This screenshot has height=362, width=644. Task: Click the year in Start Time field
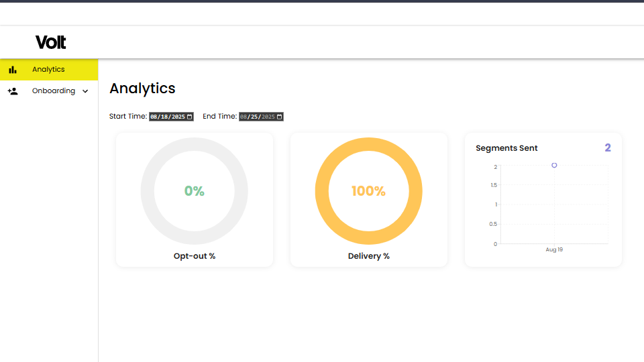point(178,117)
